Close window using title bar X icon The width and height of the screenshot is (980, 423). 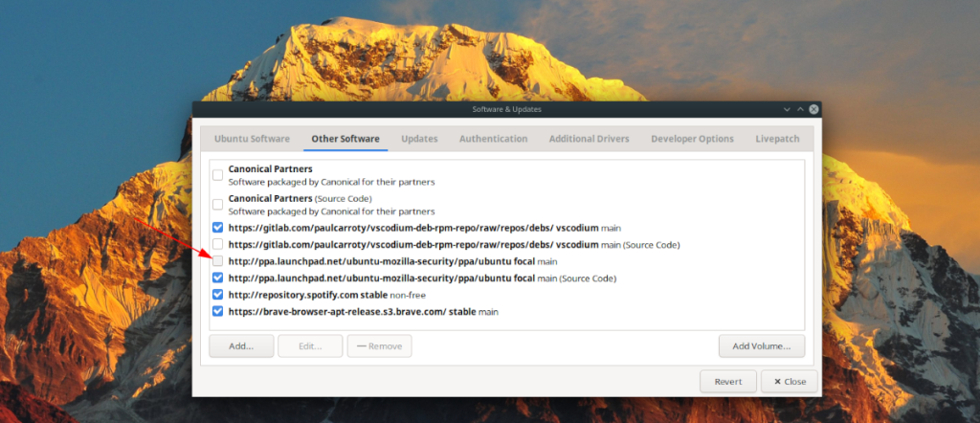pos(813,109)
